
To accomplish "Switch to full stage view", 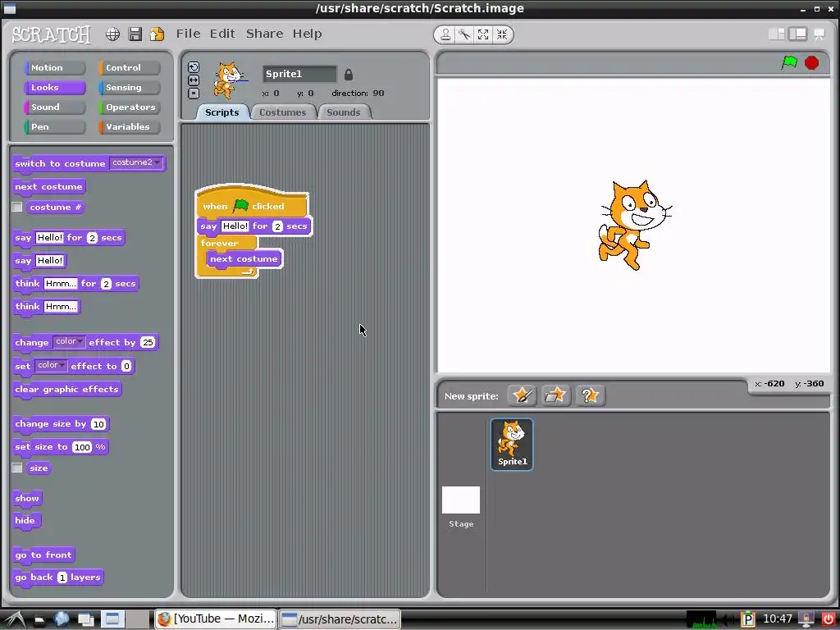I will point(797,34).
